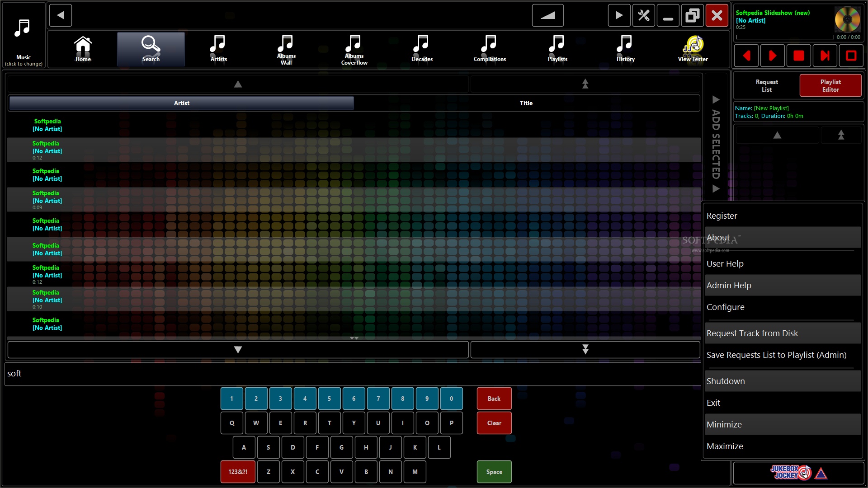
Task: Click the Clear key
Action: (494, 423)
